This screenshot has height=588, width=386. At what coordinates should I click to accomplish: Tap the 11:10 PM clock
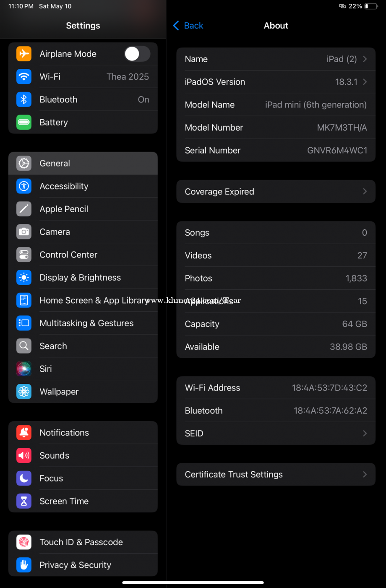pos(21,6)
